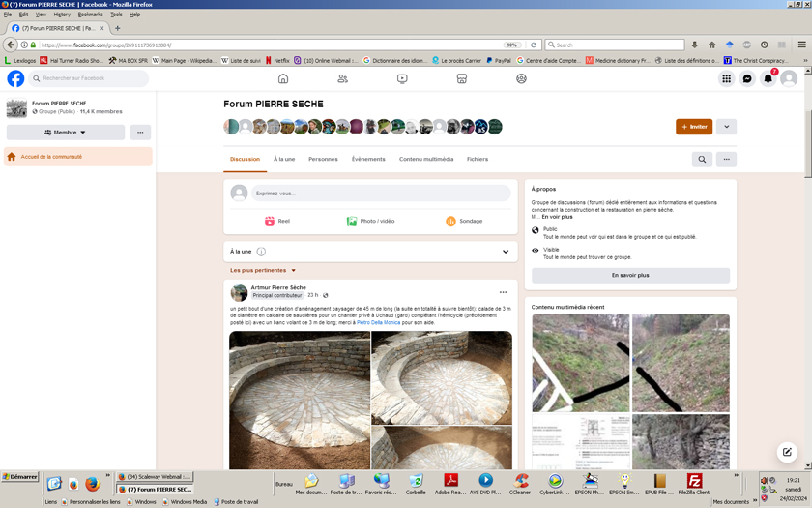
Task: Switch to Scaleway Webmail taskbar window
Action: [x=155, y=477]
